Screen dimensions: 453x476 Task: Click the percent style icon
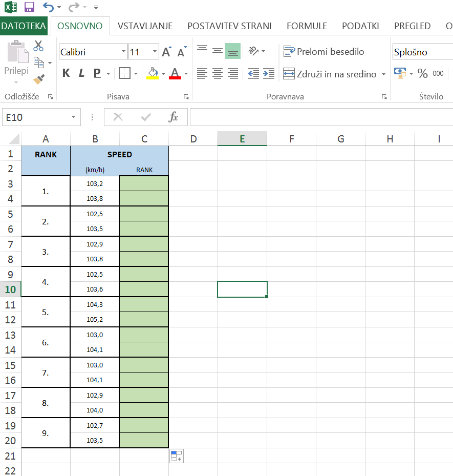[x=422, y=74]
